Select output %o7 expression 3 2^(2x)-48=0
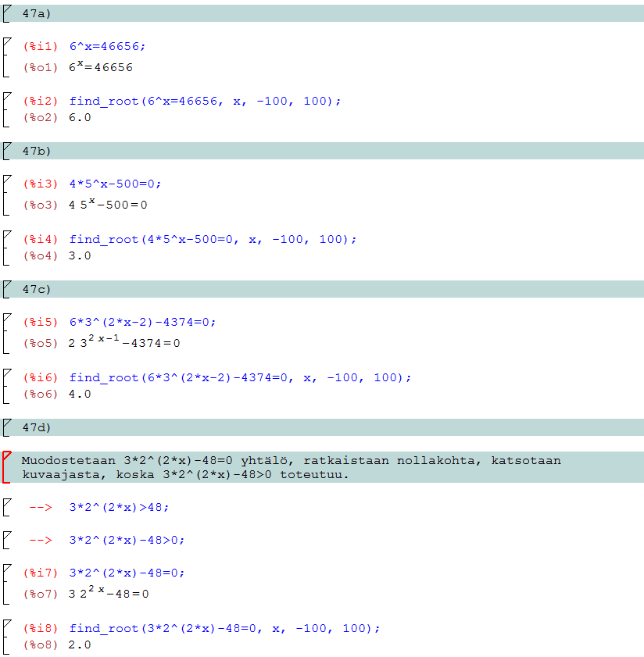The width and height of the screenshot is (644, 657). (x=109, y=592)
